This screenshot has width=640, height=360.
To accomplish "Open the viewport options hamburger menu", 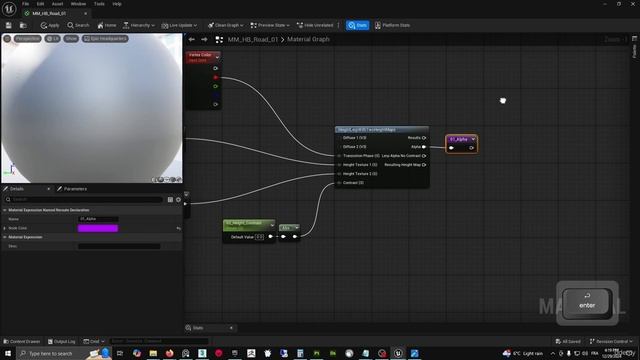I will click(7, 38).
